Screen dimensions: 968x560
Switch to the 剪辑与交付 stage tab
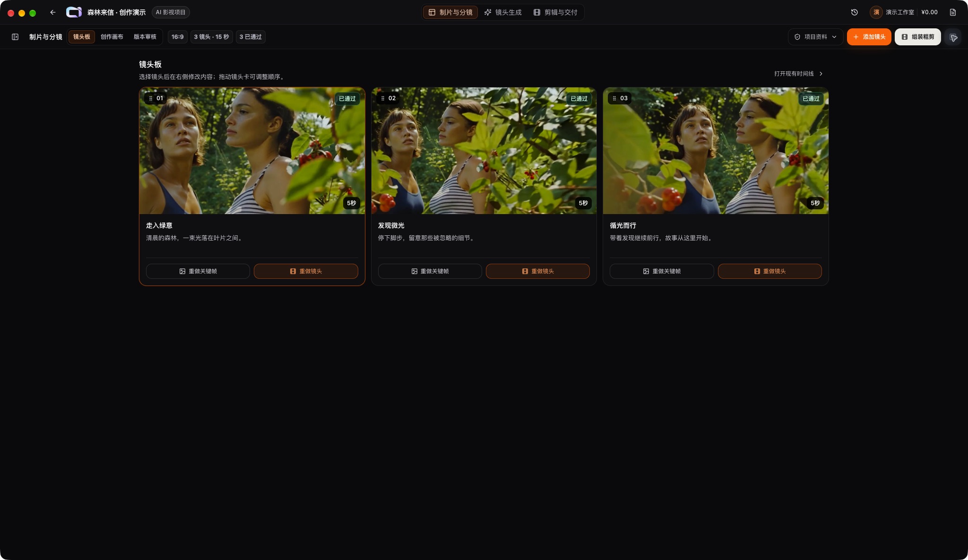[555, 12]
